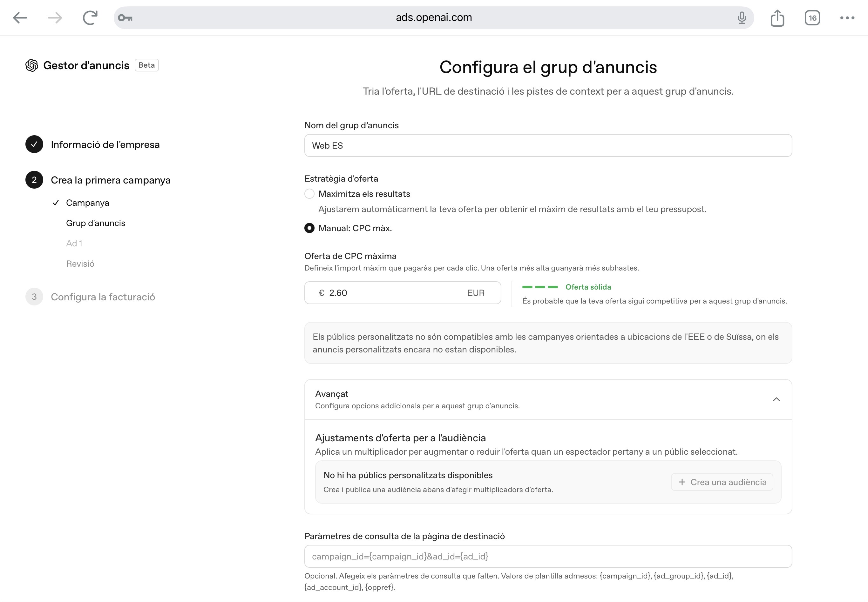Open the browser three-dots menu
This screenshot has width=868, height=602.
click(x=847, y=18)
